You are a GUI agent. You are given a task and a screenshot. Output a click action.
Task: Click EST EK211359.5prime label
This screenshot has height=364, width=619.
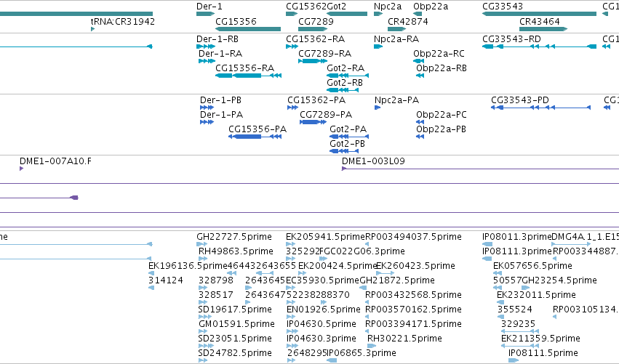(540, 339)
